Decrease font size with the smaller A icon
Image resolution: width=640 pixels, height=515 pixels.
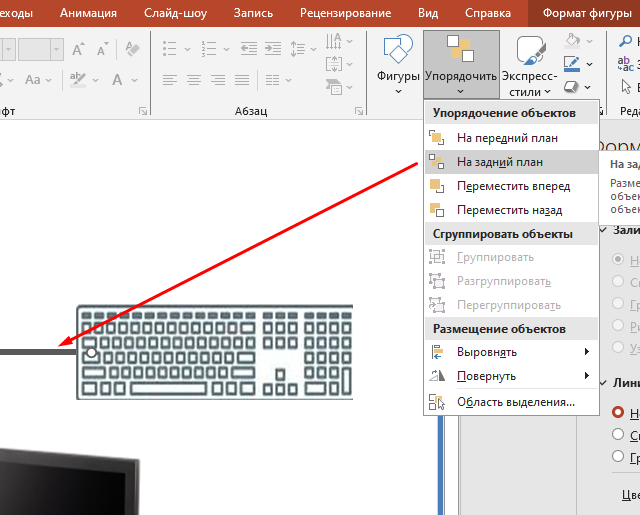pyautogui.click(x=102, y=49)
